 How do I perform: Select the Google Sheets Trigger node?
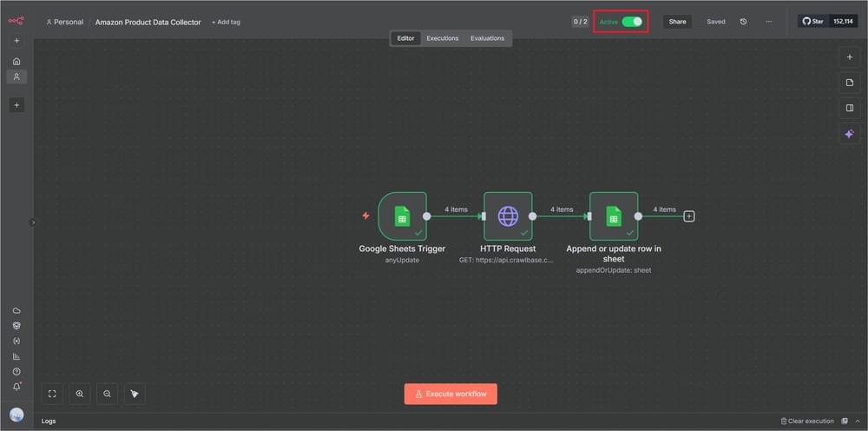point(402,216)
